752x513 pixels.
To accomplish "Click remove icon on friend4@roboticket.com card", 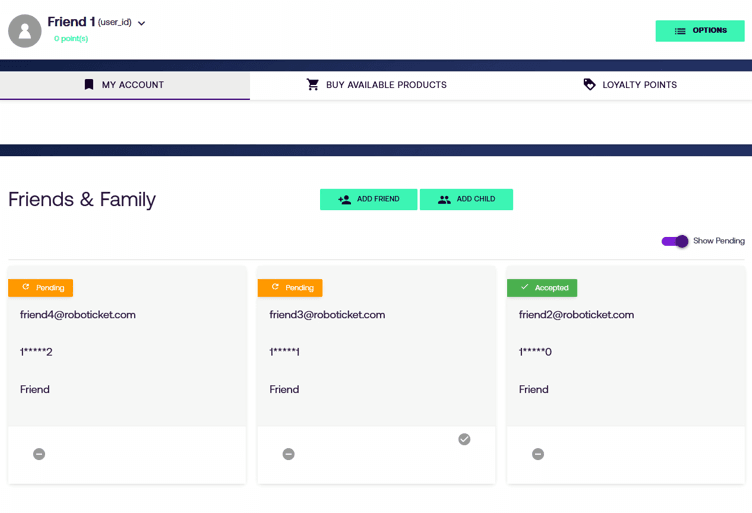I will [x=39, y=454].
